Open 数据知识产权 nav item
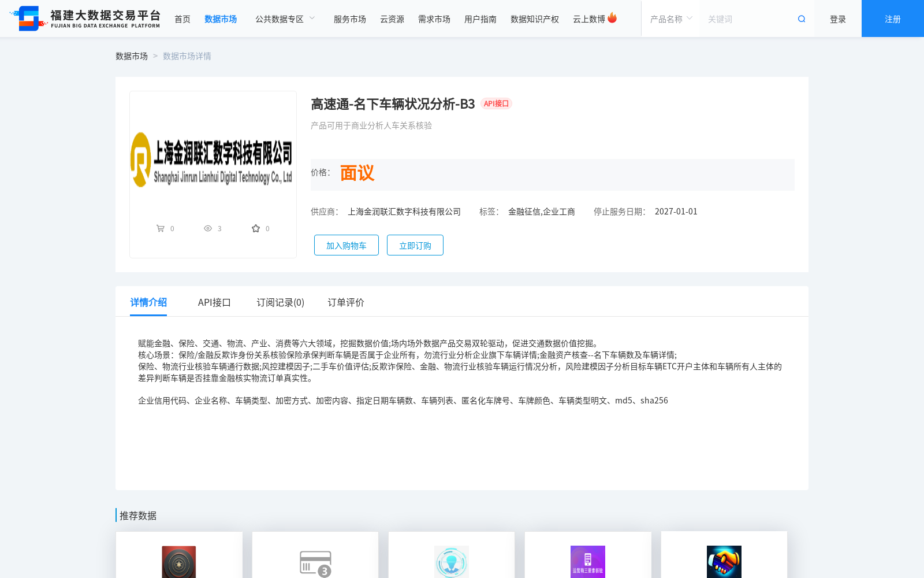Viewport: 924px width, 578px height. point(535,19)
